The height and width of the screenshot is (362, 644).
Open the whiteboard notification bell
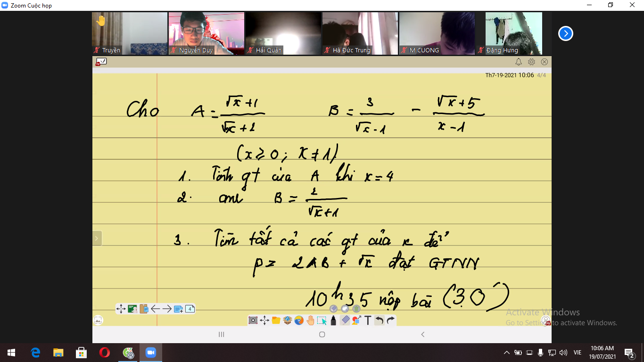pos(519,62)
